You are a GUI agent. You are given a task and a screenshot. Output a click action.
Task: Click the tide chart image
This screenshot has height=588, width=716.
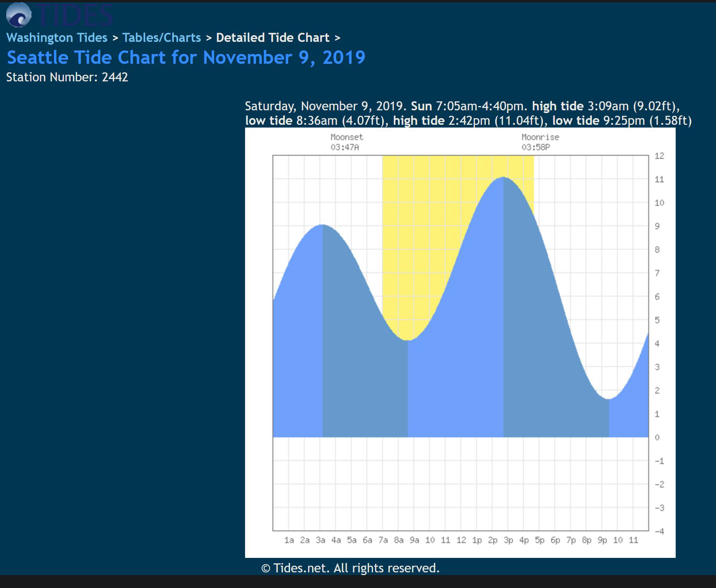(x=460, y=343)
